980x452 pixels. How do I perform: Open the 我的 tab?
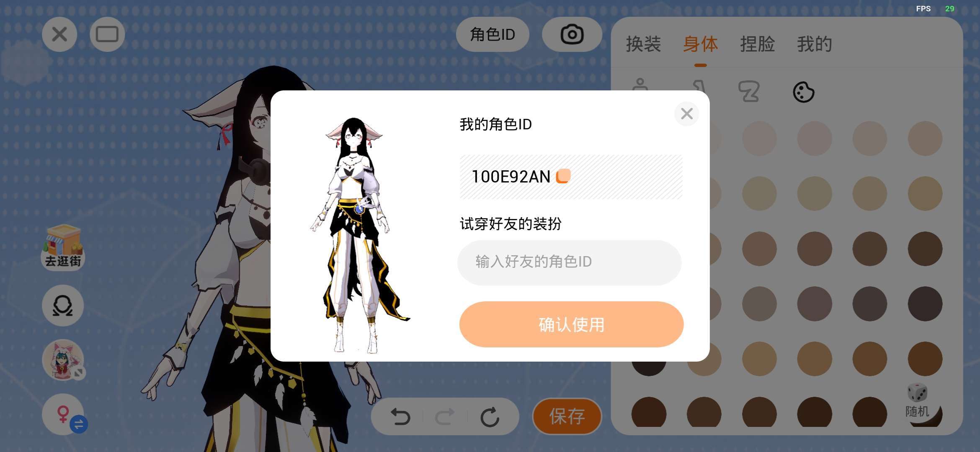814,44
